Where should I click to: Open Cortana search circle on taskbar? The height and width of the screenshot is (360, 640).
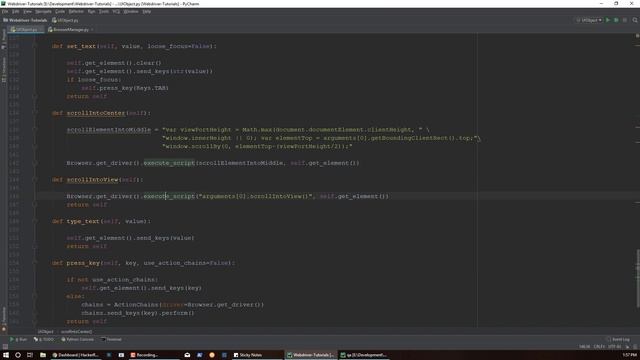click(x=18, y=355)
